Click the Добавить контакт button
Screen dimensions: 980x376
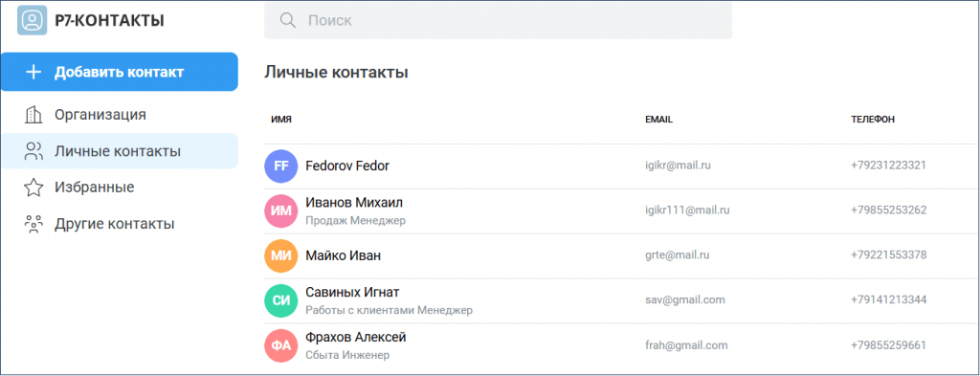119,72
